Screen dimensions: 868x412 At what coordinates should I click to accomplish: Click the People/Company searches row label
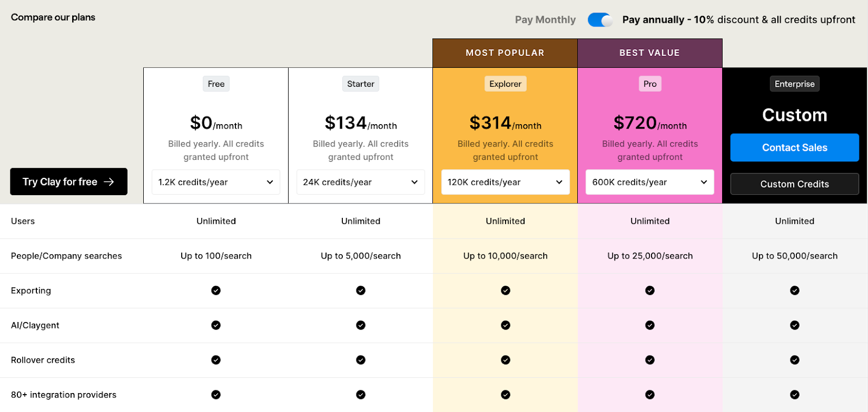[66, 256]
